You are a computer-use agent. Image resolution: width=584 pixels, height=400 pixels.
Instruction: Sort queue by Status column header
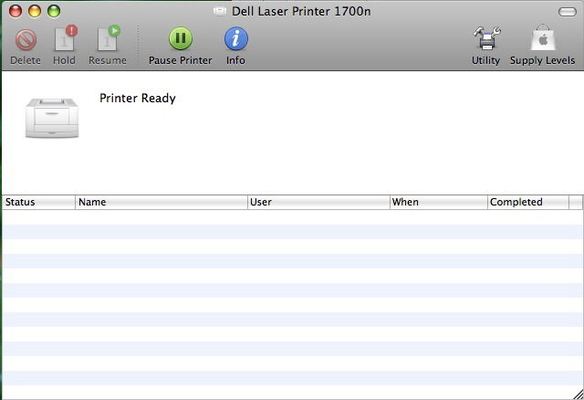click(x=39, y=202)
